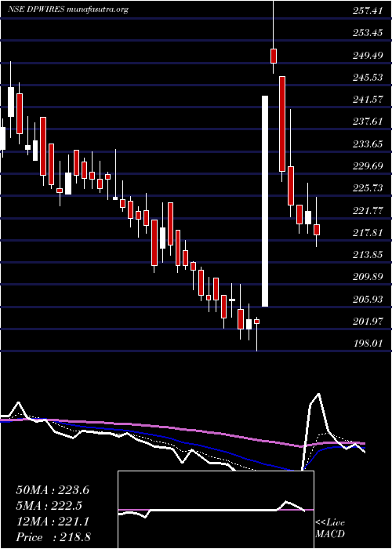This screenshot has height=549, width=392.
Task: Click the 245.53 price axis label
Action: [368, 78]
